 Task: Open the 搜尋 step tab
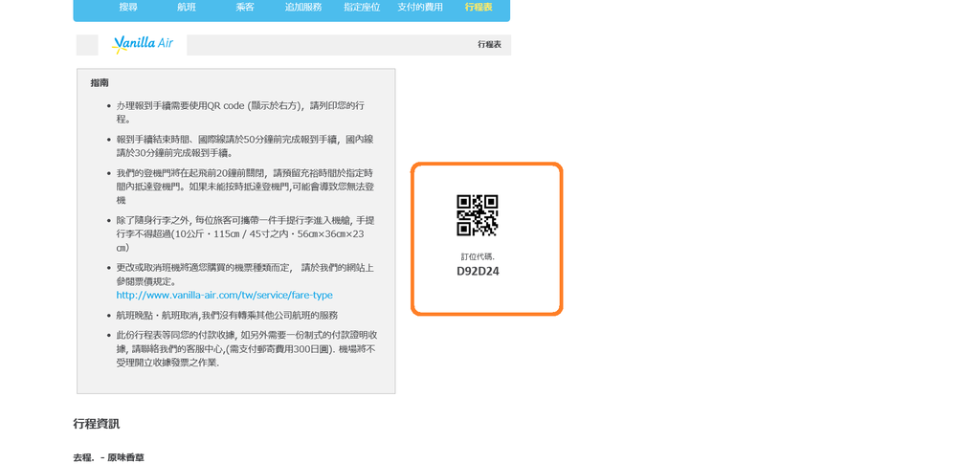129,8
